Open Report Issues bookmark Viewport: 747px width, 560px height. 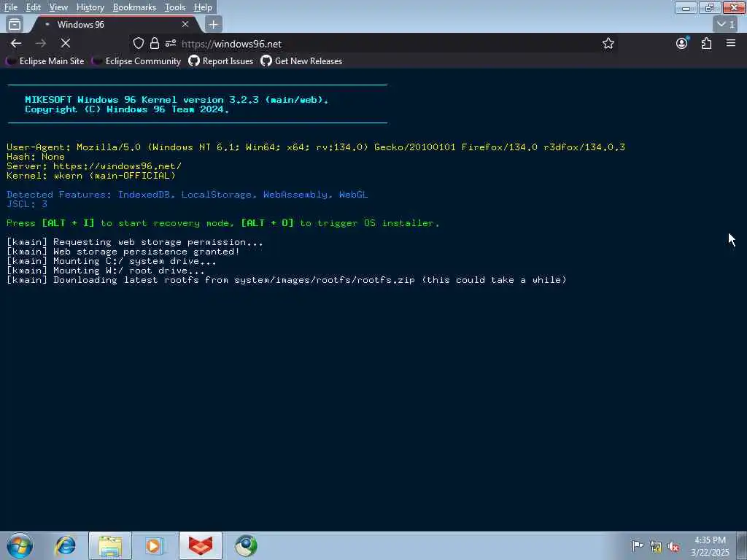pyautogui.click(x=221, y=61)
